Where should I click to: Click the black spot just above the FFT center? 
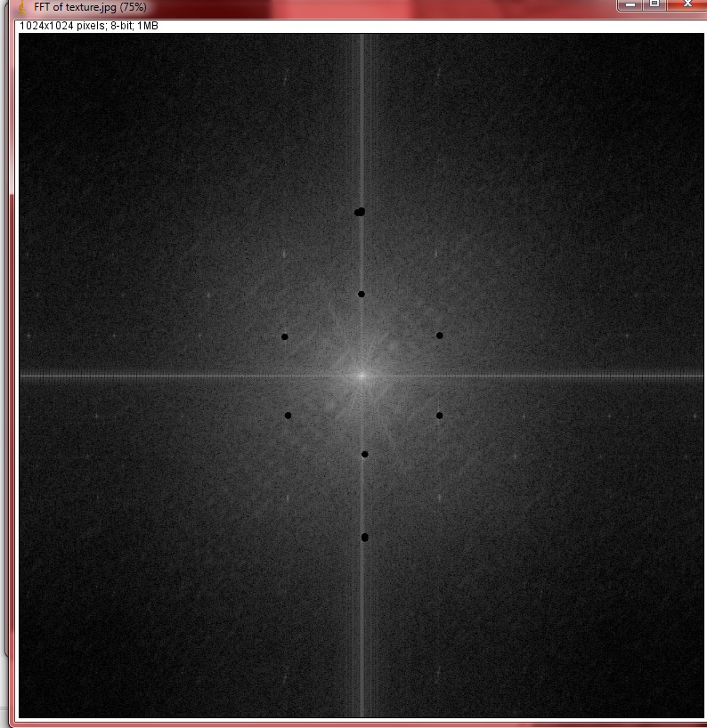coord(362,294)
